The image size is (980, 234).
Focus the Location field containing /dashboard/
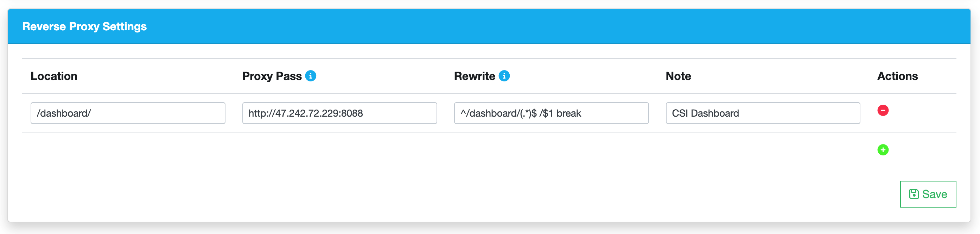(x=128, y=113)
